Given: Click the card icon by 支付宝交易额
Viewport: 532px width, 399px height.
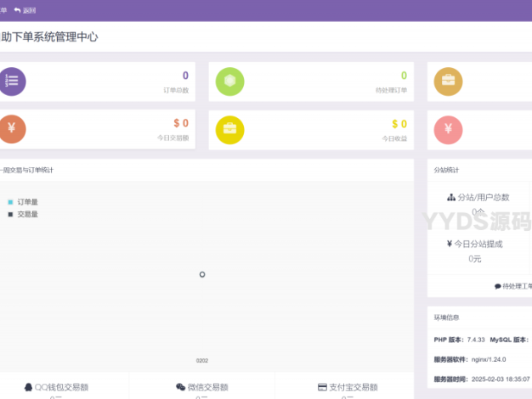Looking at the screenshot, I should pos(322,387).
